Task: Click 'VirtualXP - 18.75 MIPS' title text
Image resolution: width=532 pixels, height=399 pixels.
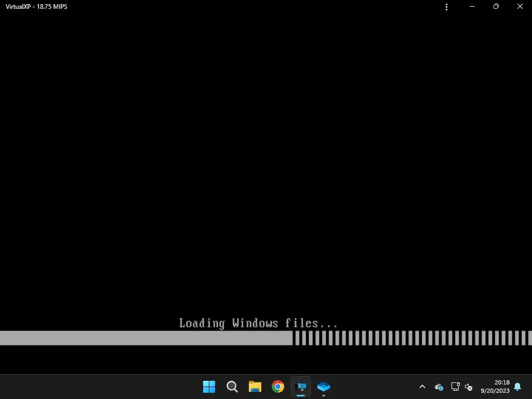Action: click(x=36, y=7)
